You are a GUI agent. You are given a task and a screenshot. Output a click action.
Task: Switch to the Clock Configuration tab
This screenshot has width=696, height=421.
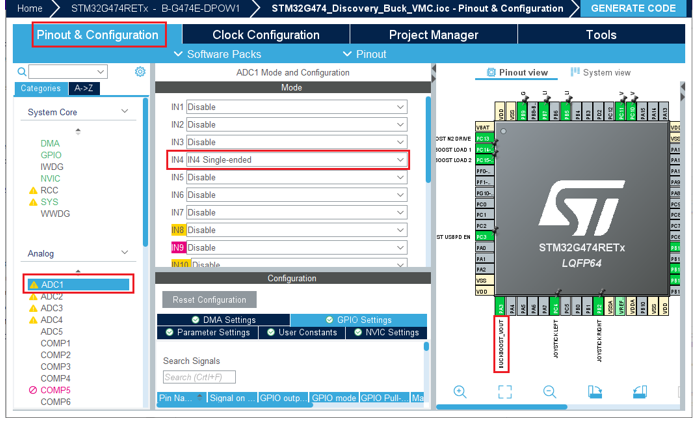click(266, 35)
